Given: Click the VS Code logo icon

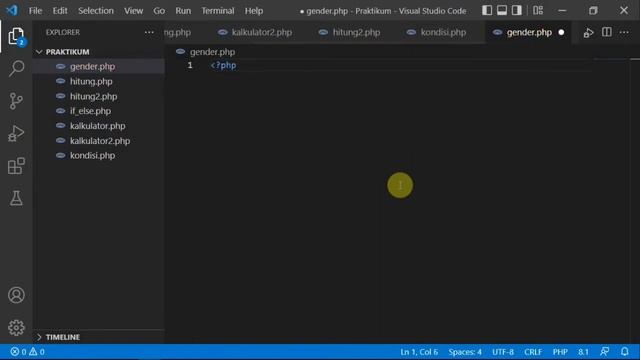Looking at the screenshot, I should click(12, 10).
